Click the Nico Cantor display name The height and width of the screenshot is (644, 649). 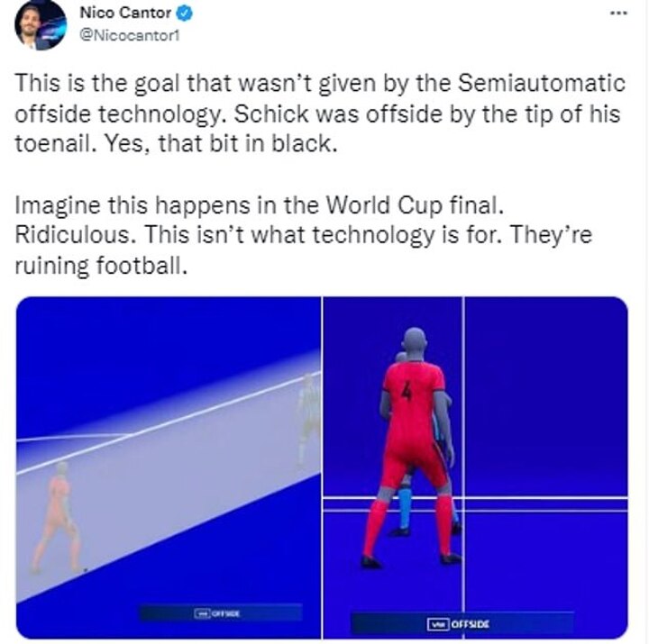pyautogui.click(x=125, y=13)
